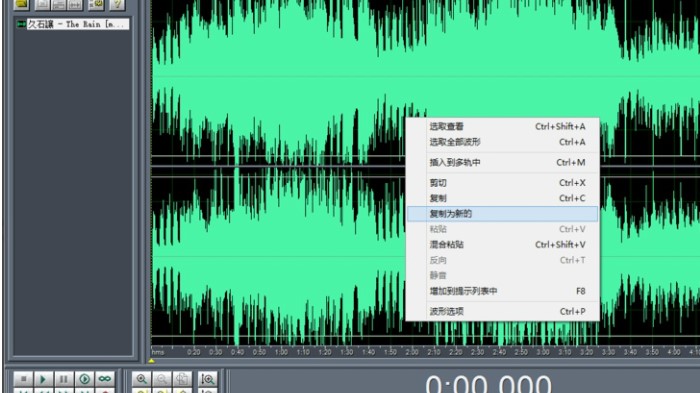
Task: Click the grayed zoom-out magnifier icon
Action: (x=162, y=379)
